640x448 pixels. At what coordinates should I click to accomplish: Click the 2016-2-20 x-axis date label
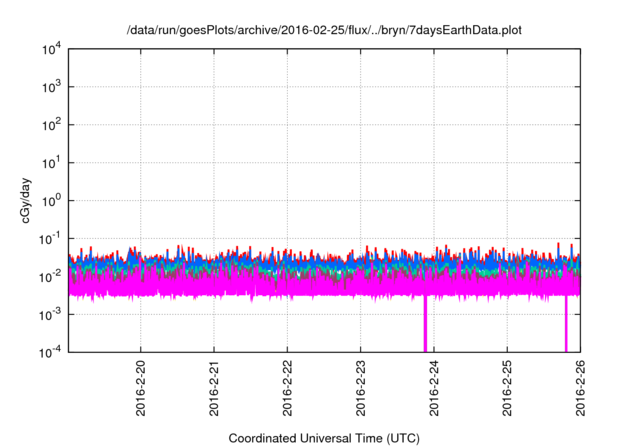tap(140, 388)
